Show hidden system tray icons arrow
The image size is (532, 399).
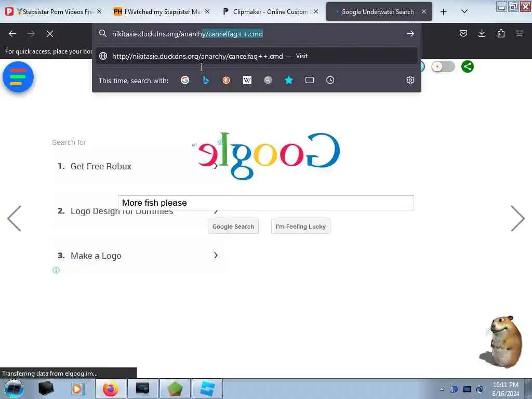442,389
